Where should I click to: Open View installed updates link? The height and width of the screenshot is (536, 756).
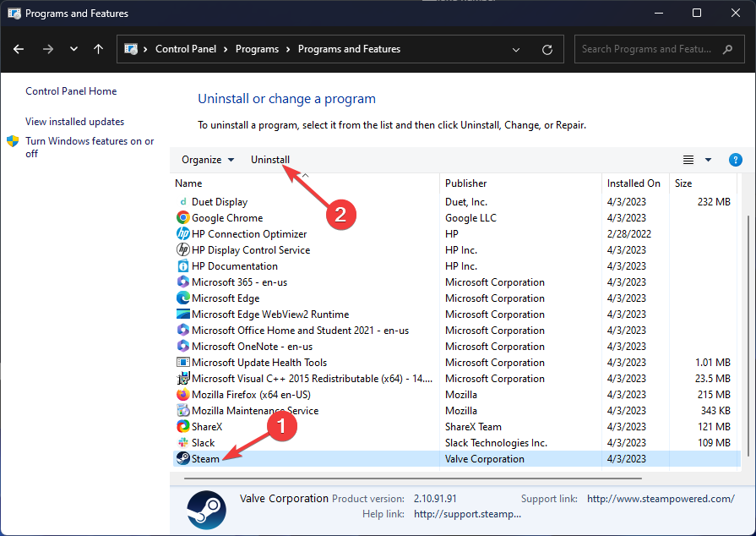click(74, 122)
